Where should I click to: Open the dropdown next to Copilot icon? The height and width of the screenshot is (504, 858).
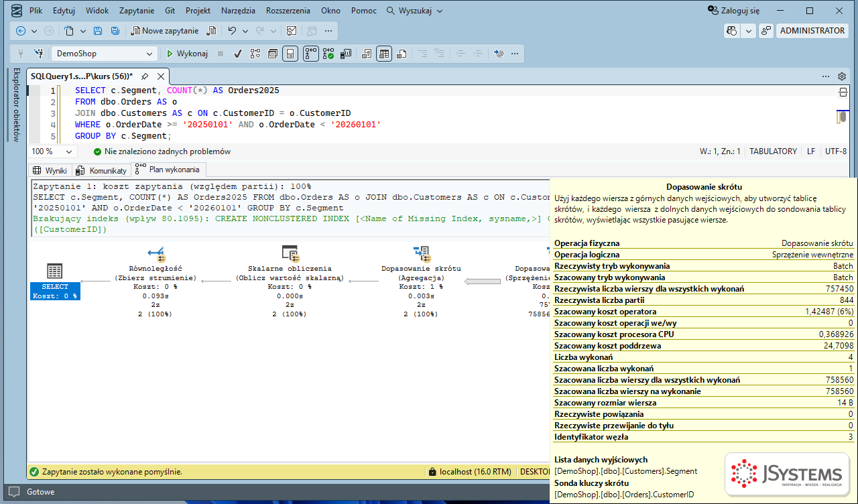pyautogui.click(x=748, y=31)
